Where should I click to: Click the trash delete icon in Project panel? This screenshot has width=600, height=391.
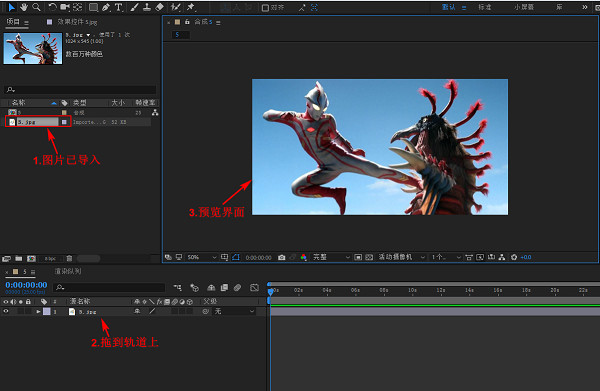69,259
